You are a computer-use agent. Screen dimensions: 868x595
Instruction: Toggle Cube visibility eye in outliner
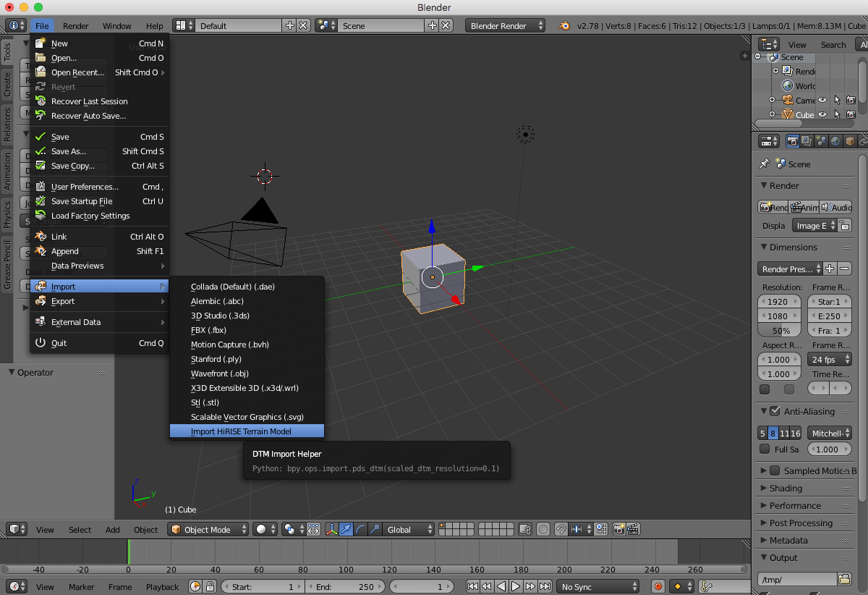[x=822, y=115]
